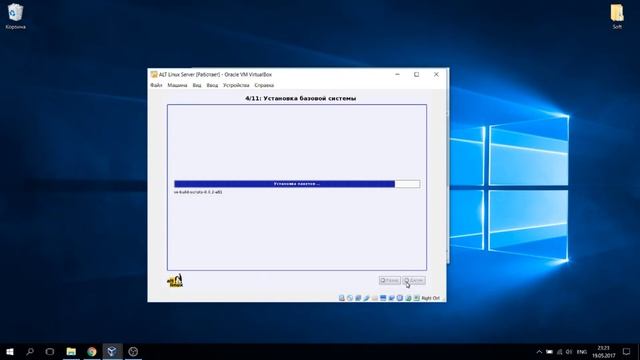Show hidden system tray icons
This screenshot has width=640, height=360.
click(539, 351)
